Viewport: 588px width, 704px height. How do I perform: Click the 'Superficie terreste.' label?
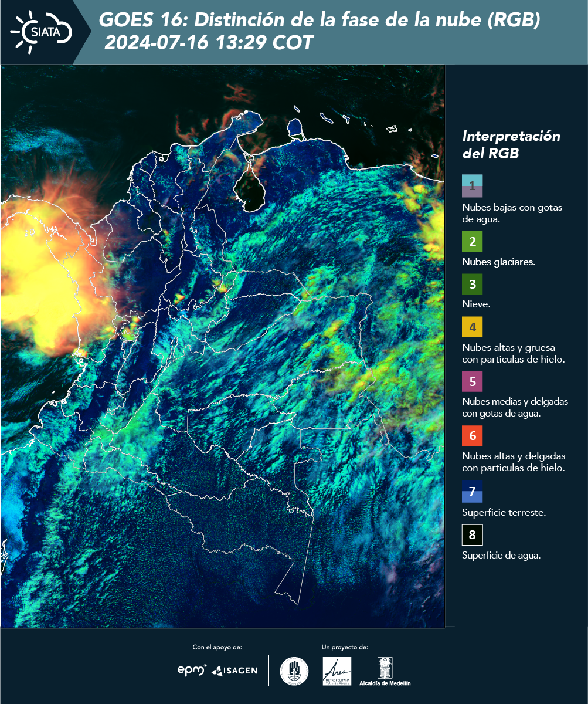[x=504, y=512]
